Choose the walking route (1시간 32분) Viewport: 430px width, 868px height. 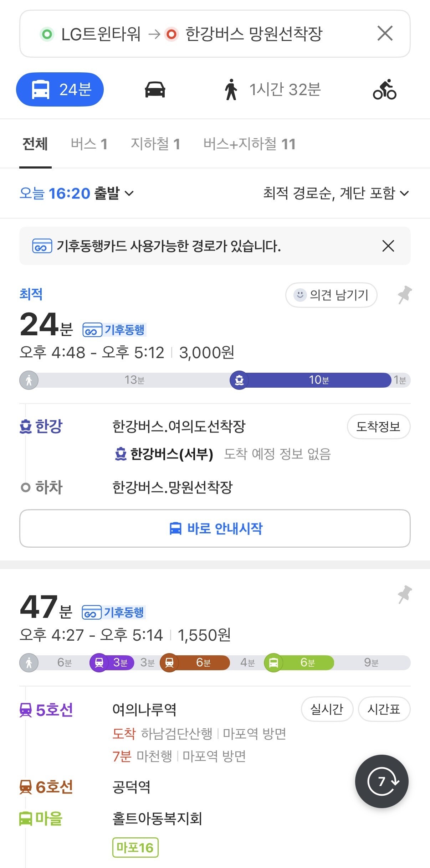pyautogui.click(x=273, y=89)
